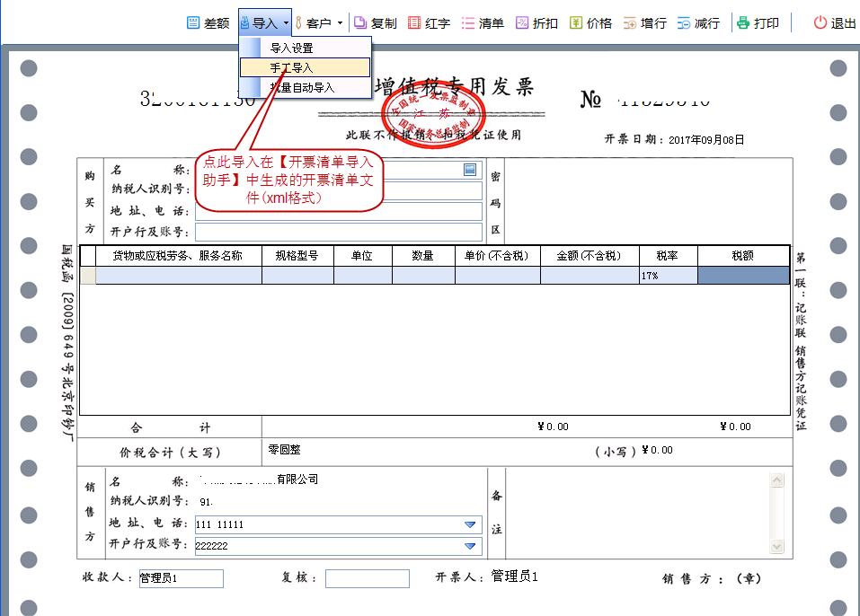Click the 复核 reviewer input field
Viewport: 860px width, 616px height.
pos(367,578)
